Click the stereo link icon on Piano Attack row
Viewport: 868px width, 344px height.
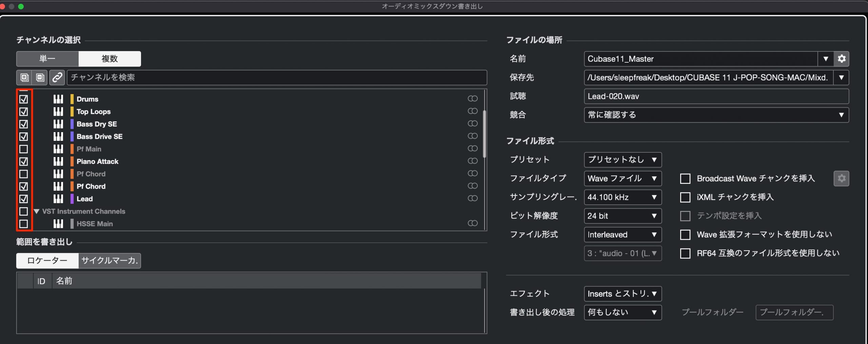coord(473,161)
